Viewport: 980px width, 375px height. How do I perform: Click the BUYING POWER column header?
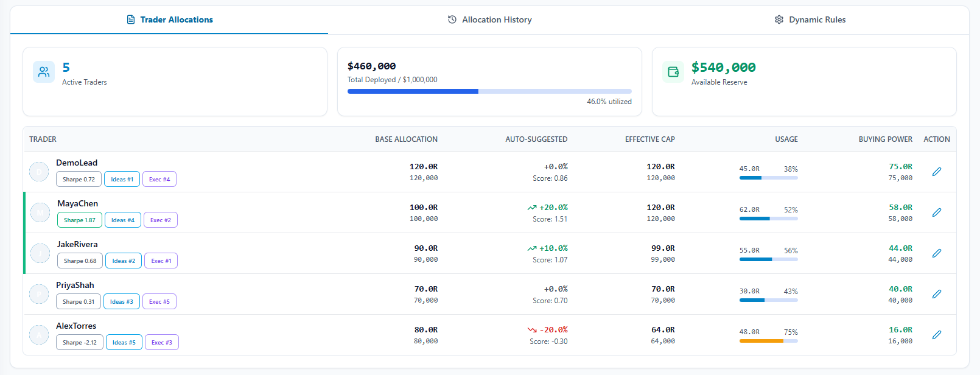point(886,139)
